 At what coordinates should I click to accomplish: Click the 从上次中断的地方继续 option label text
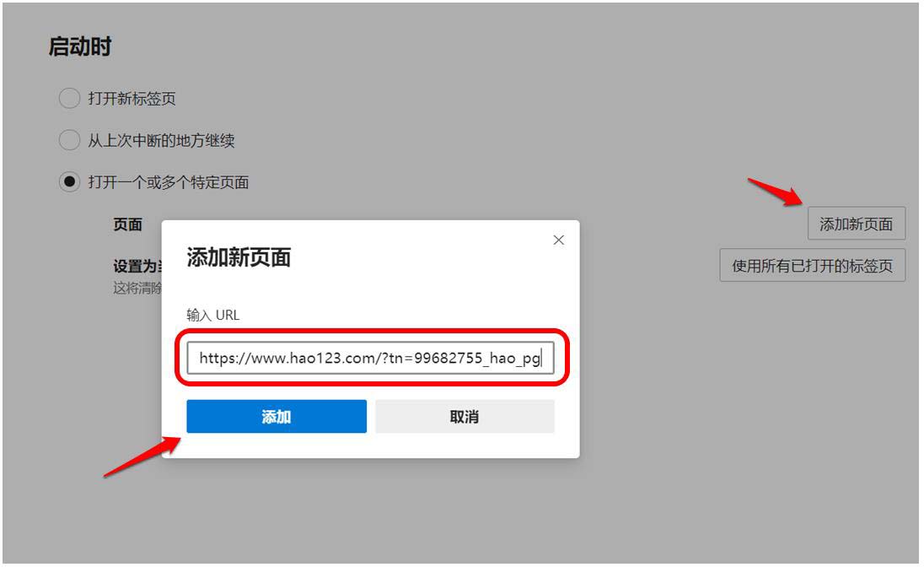[162, 140]
